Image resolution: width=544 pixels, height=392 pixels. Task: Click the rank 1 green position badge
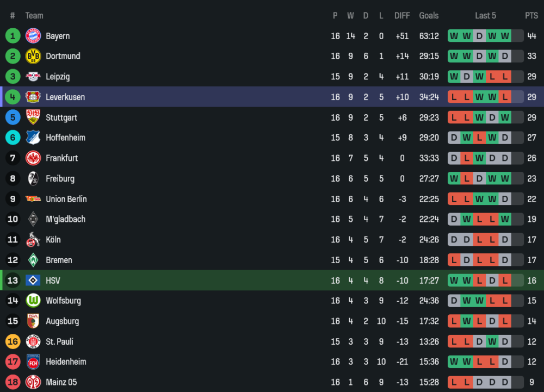click(13, 36)
